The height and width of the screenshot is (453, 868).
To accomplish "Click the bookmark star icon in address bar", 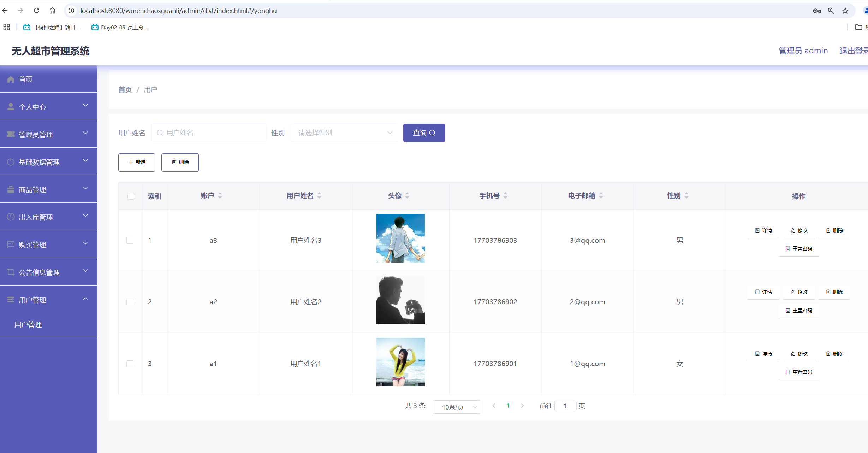I will pyautogui.click(x=845, y=11).
